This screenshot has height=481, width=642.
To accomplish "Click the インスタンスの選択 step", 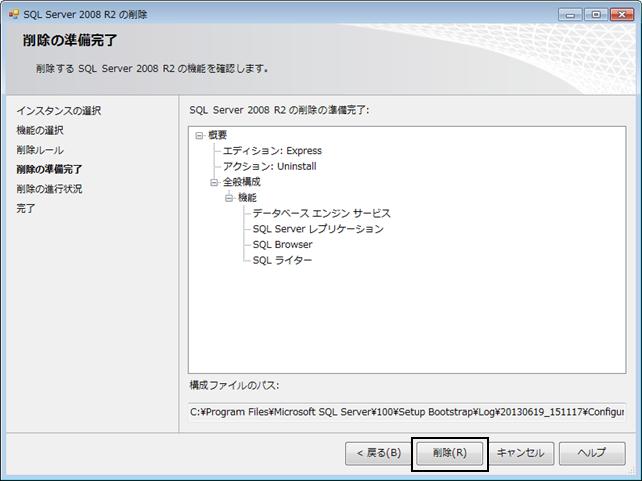I will [59, 111].
